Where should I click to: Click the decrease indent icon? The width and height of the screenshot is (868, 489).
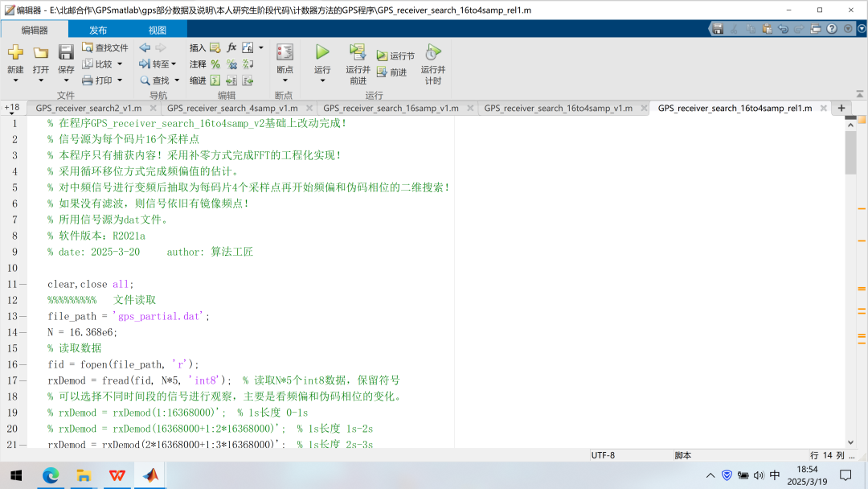[x=248, y=81]
